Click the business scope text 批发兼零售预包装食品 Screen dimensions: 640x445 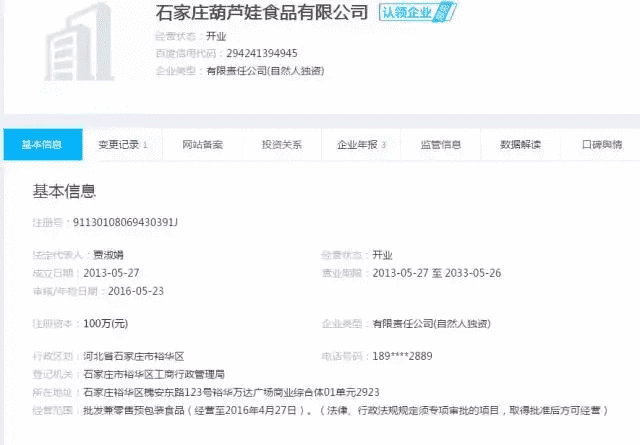click(x=134, y=410)
